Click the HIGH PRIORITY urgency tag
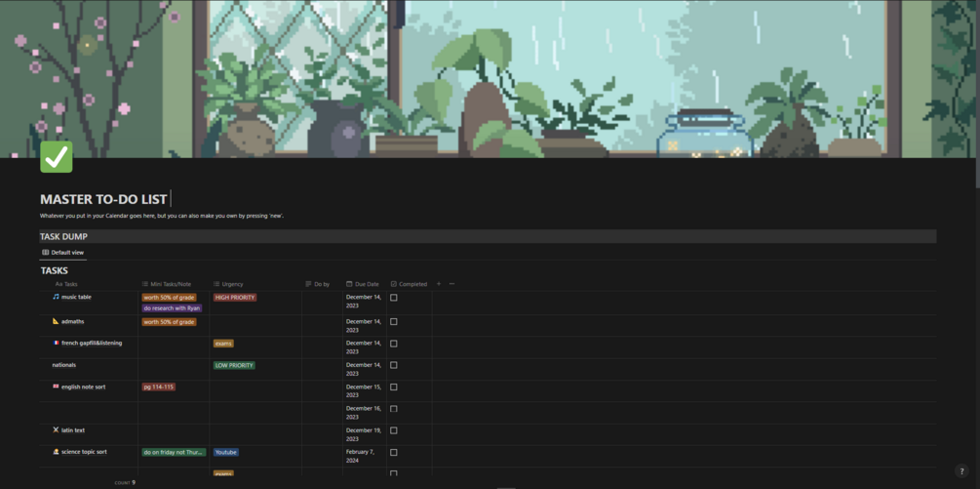 [x=235, y=298]
